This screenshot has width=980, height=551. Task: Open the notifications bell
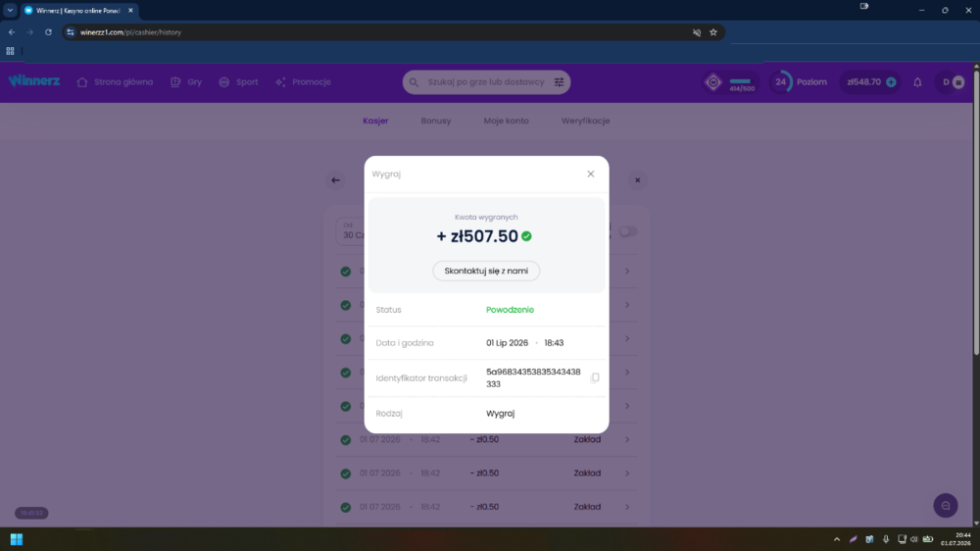(917, 82)
